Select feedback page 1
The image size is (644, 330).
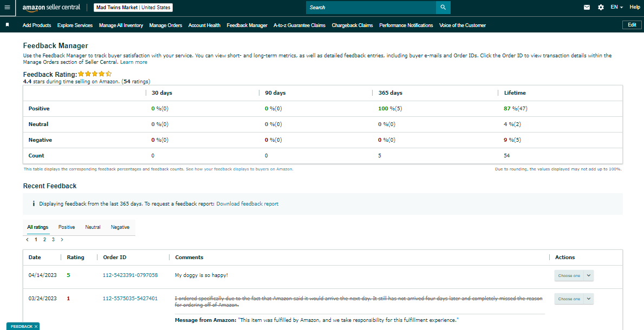click(36, 239)
